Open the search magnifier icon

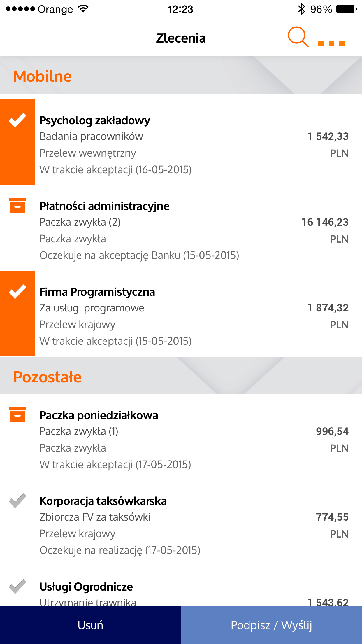click(x=298, y=37)
